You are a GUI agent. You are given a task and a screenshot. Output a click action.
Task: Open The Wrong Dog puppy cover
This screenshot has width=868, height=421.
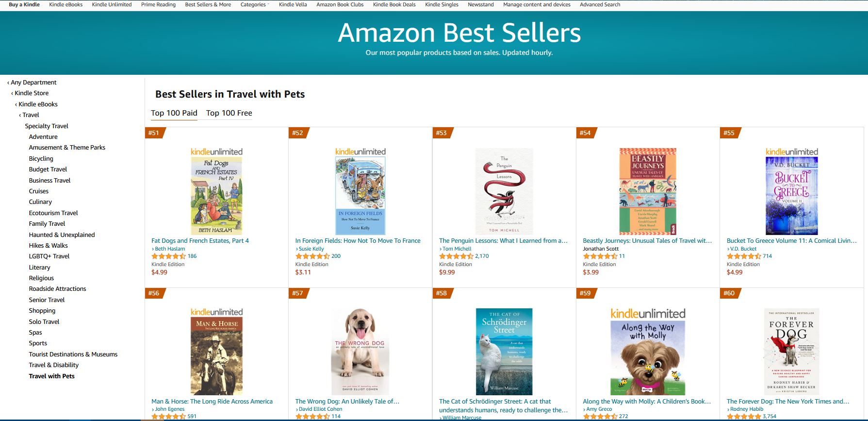360,352
